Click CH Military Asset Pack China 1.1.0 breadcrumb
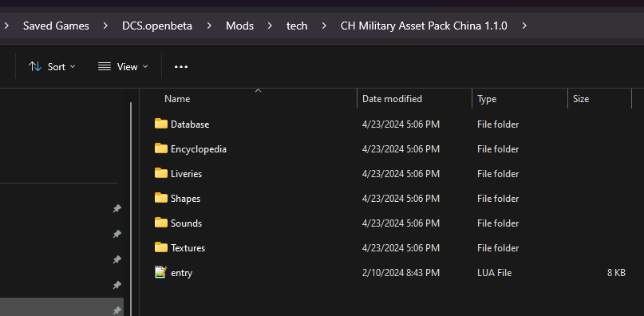Image resolution: width=644 pixels, height=316 pixels. (x=424, y=26)
